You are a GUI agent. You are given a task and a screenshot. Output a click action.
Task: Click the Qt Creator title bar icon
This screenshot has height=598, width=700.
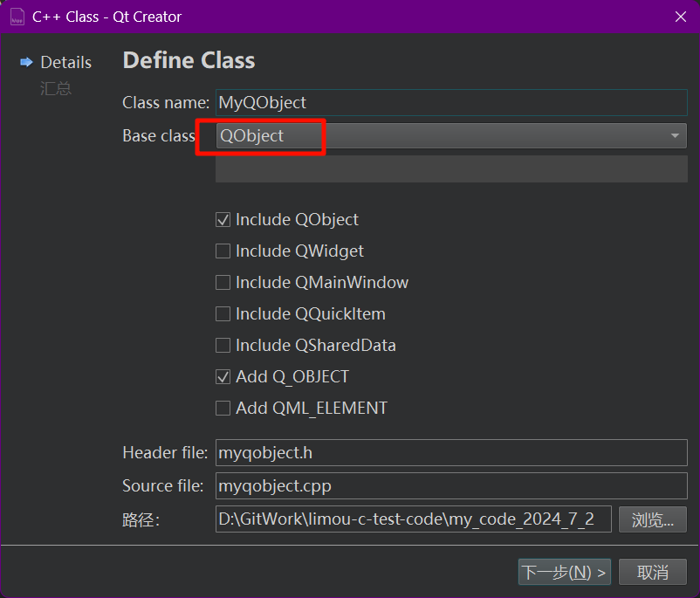click(x=17, y=17)
